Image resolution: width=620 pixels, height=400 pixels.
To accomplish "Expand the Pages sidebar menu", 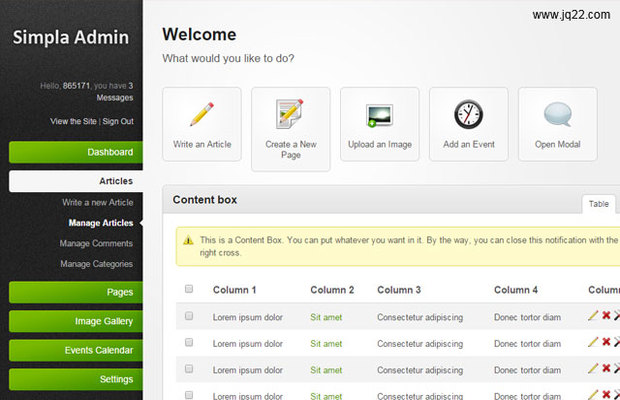I will (76, 292).
